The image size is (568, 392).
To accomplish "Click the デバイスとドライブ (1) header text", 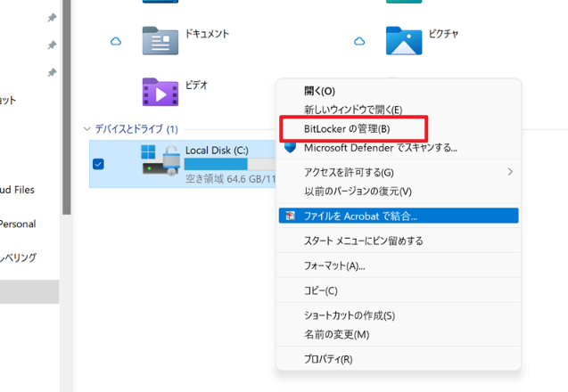I will point(136,129).
